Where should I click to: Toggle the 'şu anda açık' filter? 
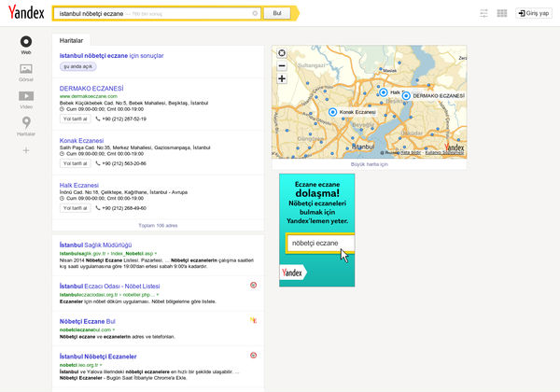click(x=77, y=66)
